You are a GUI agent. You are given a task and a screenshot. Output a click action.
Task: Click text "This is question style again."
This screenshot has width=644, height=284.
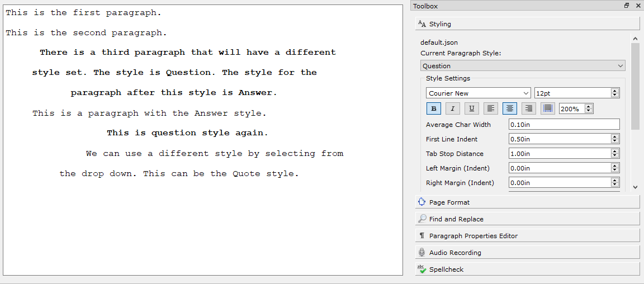coord(187,132)
